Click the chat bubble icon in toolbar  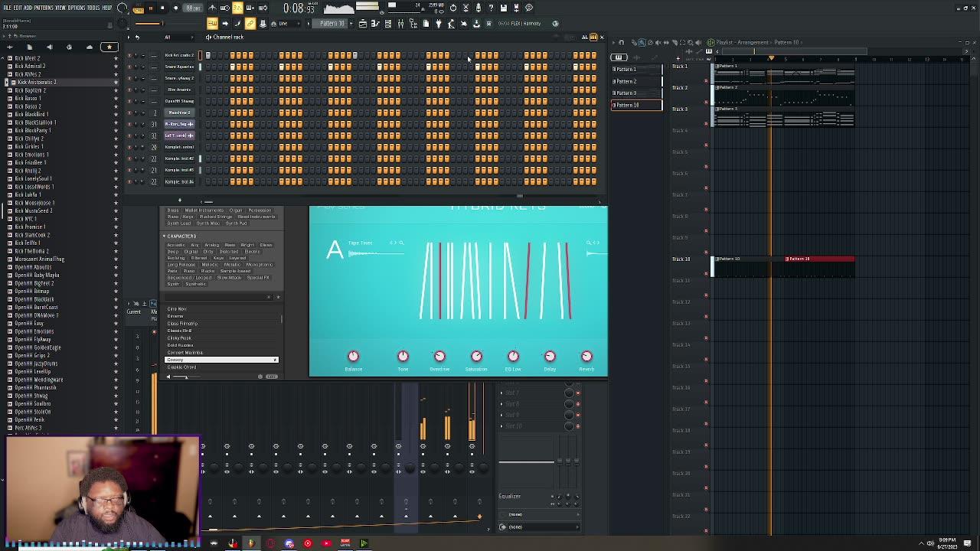click(529, 8)
